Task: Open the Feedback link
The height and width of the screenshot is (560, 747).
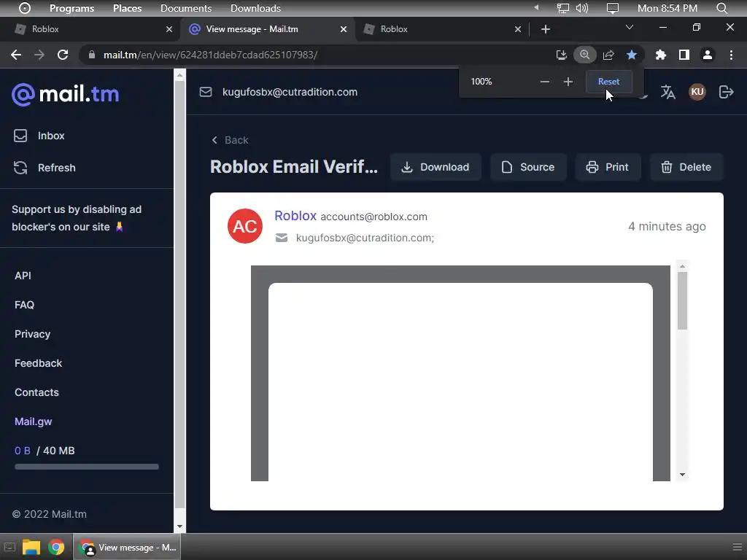Action: coord(38,363)
